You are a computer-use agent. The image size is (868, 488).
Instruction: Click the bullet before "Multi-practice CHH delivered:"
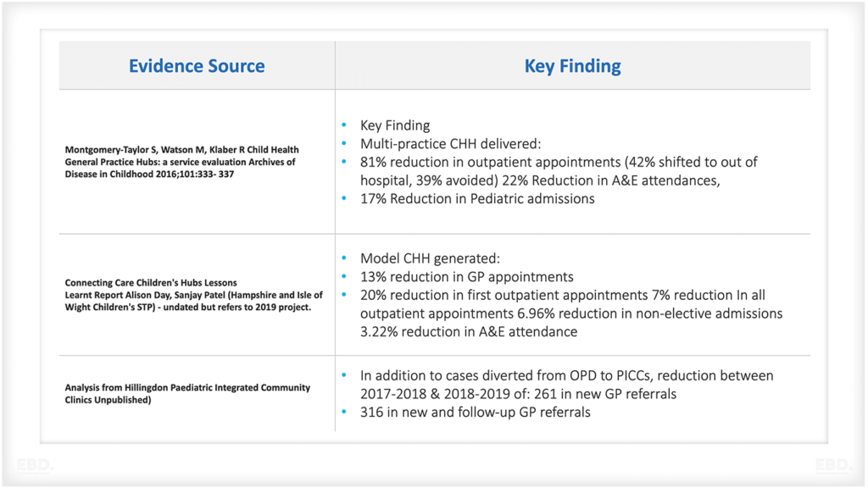pos(344,143)
